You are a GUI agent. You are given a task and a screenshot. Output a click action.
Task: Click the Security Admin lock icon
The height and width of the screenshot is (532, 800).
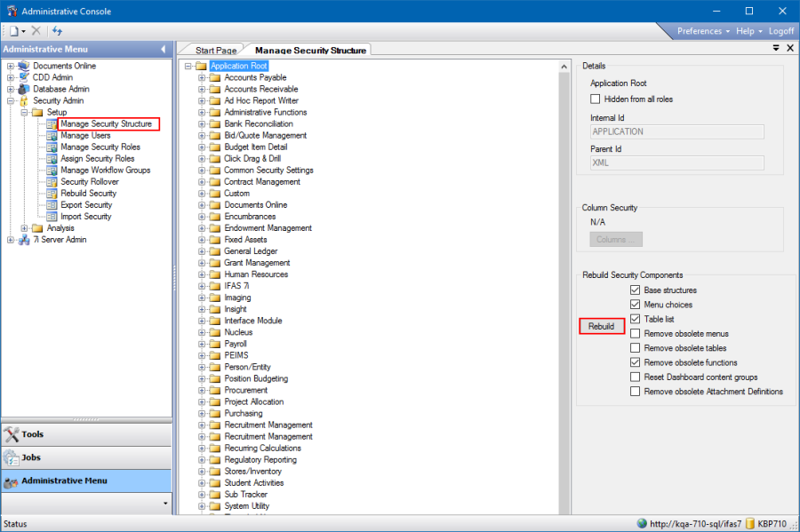point(23,101)
